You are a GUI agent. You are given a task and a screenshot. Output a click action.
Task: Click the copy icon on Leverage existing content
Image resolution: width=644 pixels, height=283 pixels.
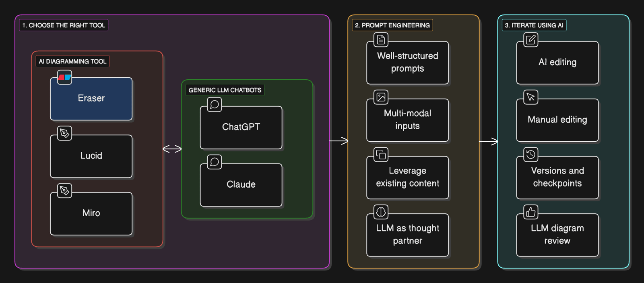381,154
